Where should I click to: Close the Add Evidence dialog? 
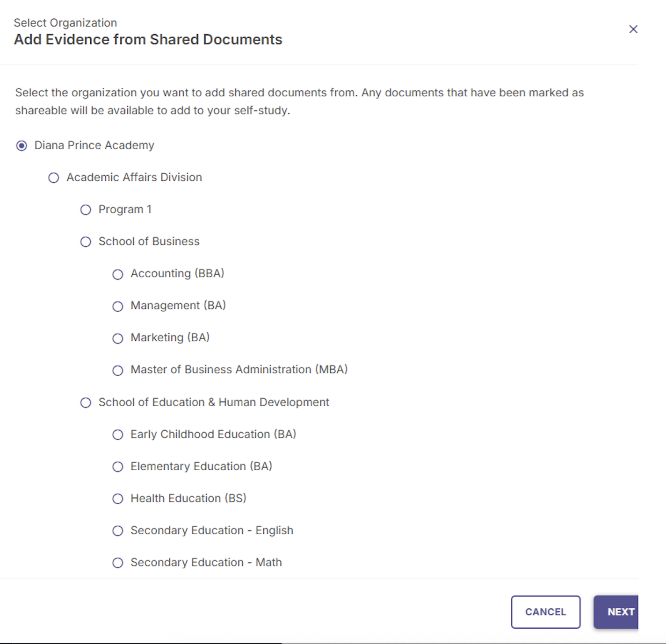tap(633, 29)
